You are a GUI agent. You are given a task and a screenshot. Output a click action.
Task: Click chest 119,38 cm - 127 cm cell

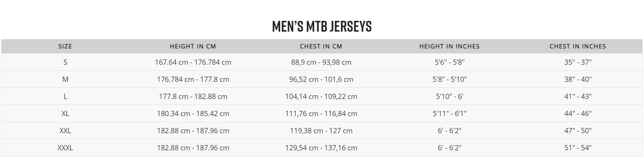pos(321,131)
